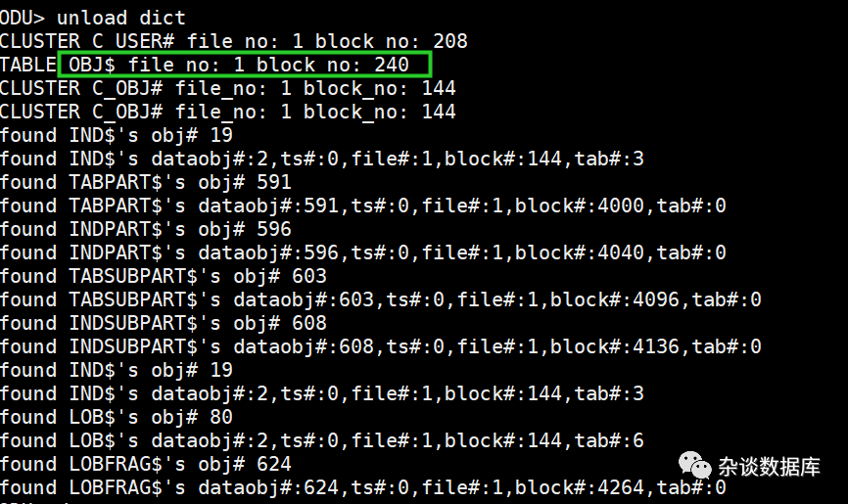
Task: Click 'found LOB$'s obj# 80' line
Action: [117, 418]
